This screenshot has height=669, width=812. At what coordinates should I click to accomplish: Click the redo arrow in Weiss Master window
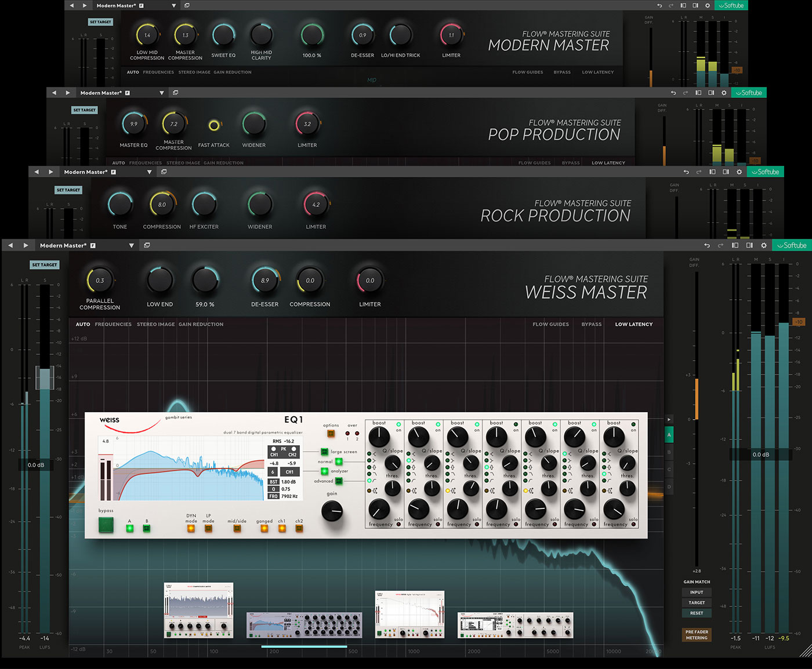[x=720, y=246]
